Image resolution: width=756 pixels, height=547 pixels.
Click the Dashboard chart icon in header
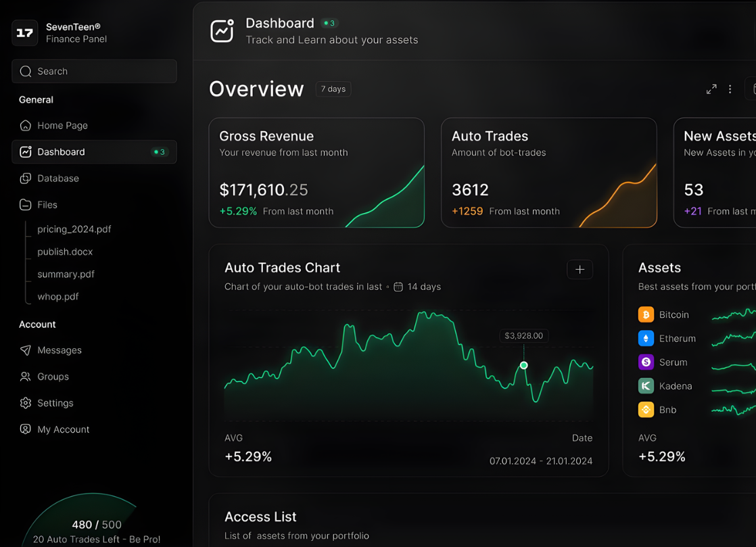point(222,31)
